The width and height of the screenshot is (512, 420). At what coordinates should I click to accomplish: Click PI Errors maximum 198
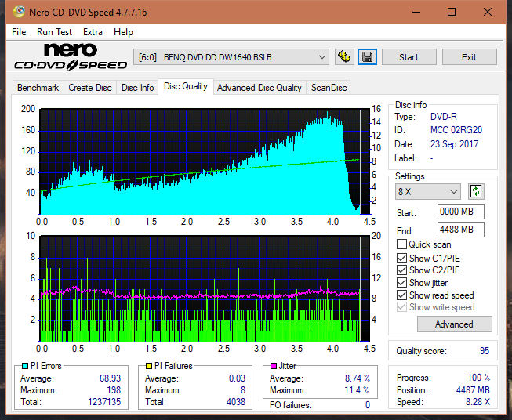(x=114, y=390)
